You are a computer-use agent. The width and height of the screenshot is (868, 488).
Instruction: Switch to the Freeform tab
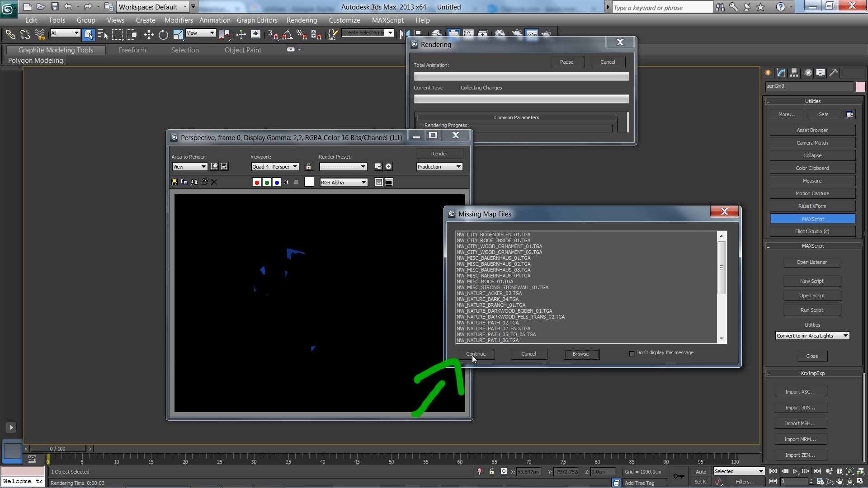click(132, 50)
